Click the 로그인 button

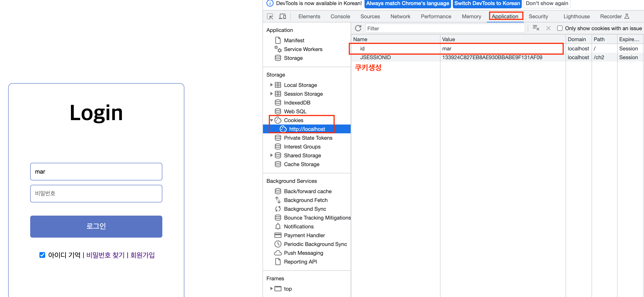(96, 226)
